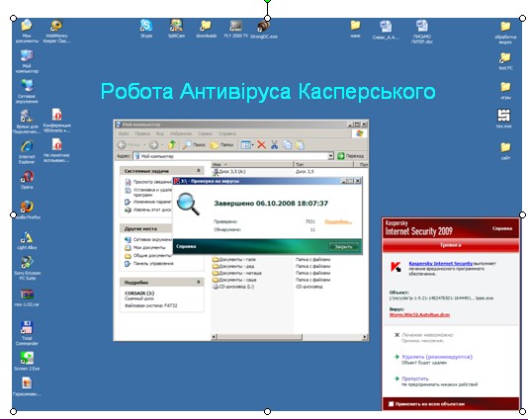Viewport: 528px width, 420px height.
Task: Open the Вид menu in Explorer
Action: tap(159, 133)
